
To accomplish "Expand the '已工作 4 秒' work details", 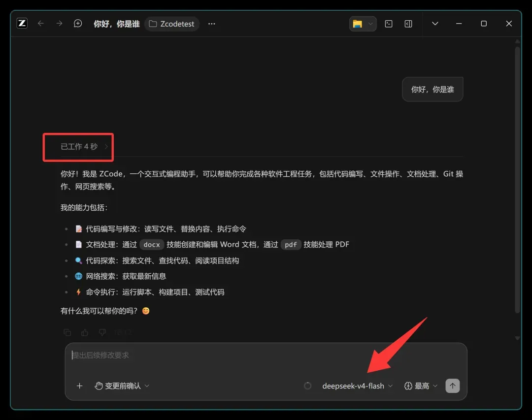I will click(x=84, y=147).
